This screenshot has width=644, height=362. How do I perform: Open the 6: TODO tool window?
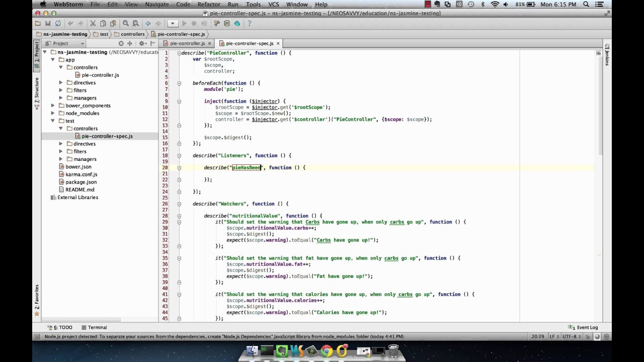pos(60,327)
